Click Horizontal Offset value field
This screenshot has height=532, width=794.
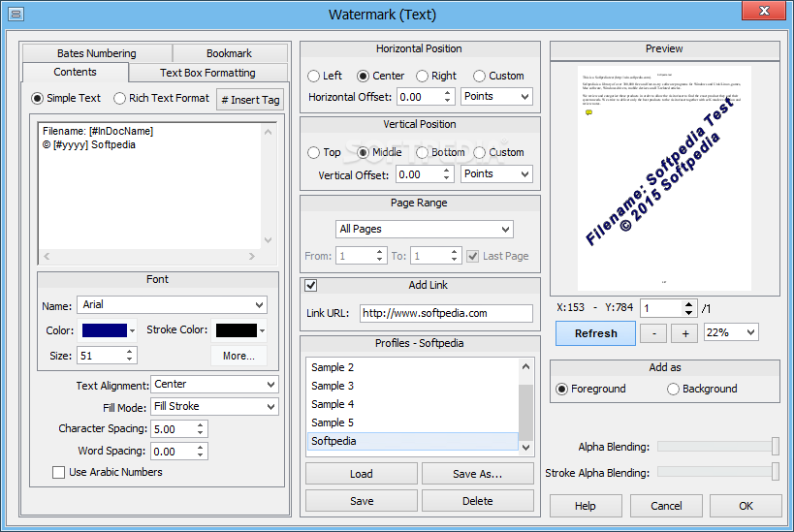click(420, 97)
